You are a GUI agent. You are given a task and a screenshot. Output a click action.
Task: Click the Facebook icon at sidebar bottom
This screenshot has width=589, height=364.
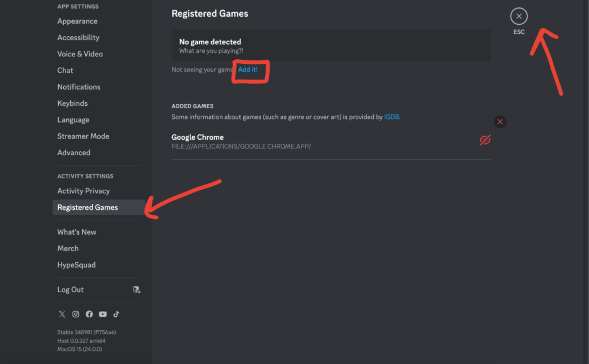[x=89, y=314]
